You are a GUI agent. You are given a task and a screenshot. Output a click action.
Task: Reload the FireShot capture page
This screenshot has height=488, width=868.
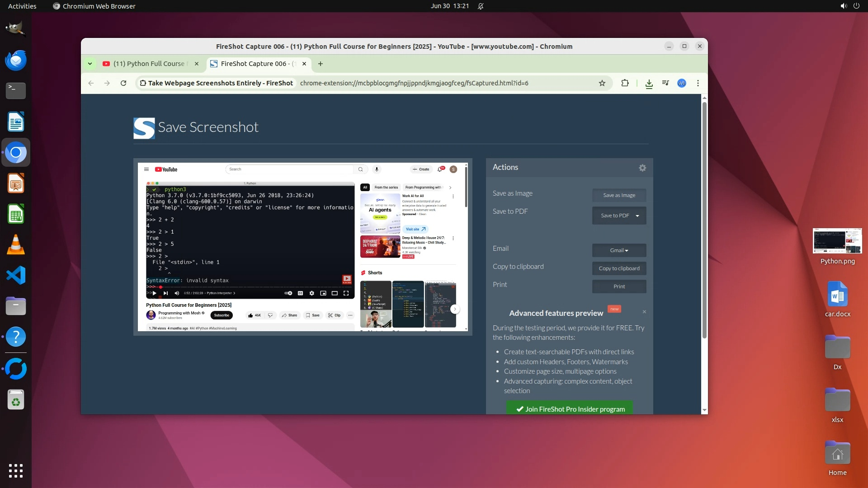pyautogui.click(x=123, y=83)
